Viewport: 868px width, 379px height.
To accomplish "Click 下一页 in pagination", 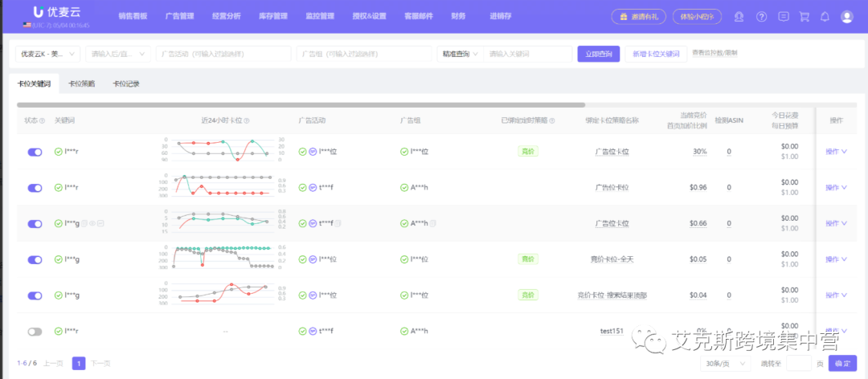I will [x=100, y=364].
